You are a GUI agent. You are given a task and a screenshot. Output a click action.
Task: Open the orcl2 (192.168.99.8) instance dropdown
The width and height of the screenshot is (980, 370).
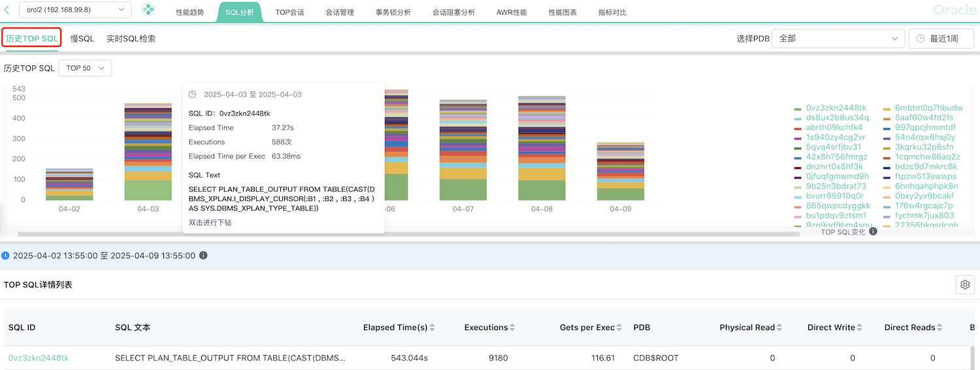point(75,10)
